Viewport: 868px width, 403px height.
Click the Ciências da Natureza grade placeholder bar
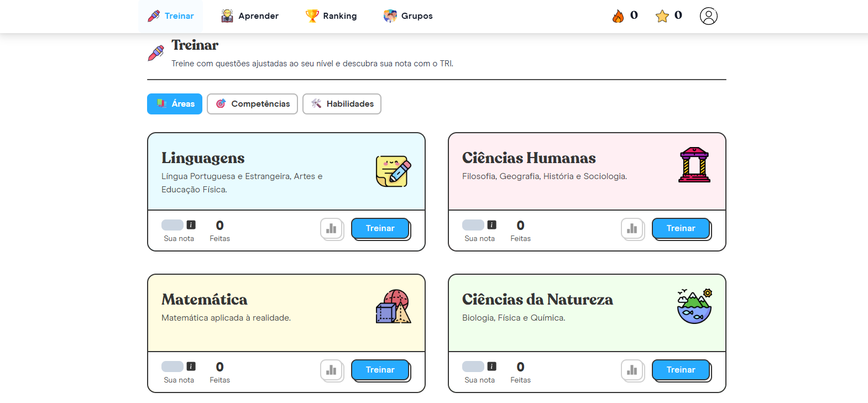pos(473,367)
